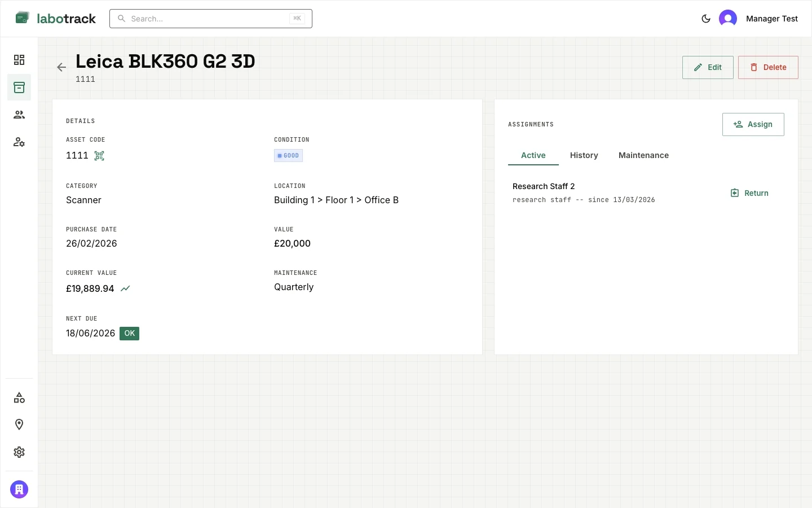Click the location Building 1 > Floor 1 > Office B

point(336,200)
